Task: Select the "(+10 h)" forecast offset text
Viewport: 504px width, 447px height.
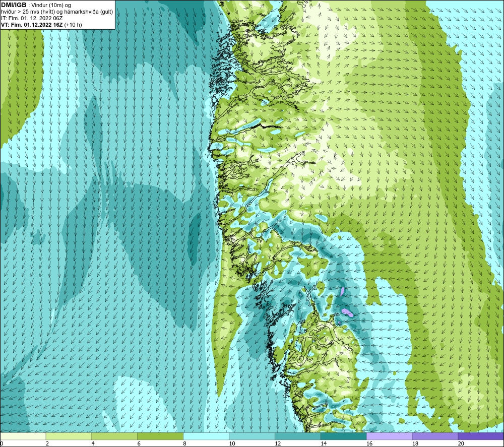Action: [73, 25]
